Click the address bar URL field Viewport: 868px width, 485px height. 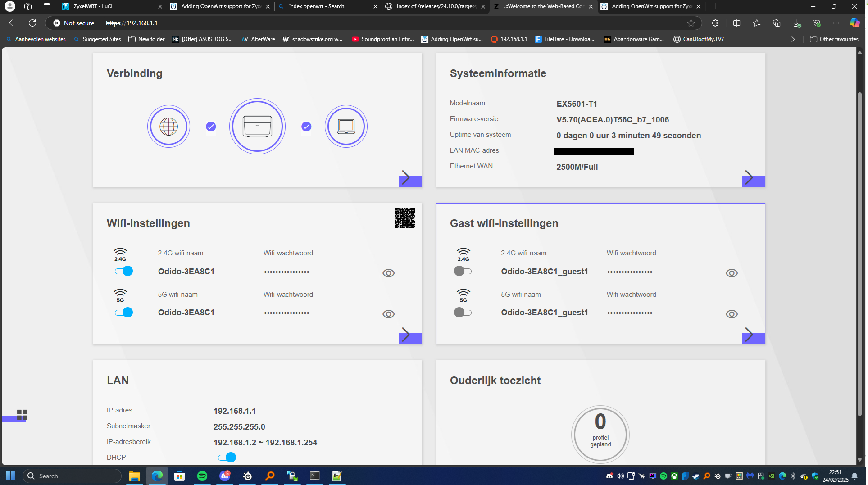(360, 23)
